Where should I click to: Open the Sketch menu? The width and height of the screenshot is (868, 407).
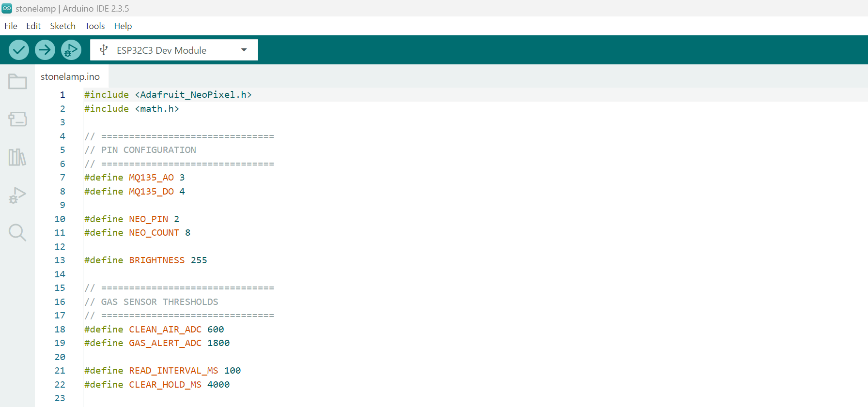click(63, 26)
